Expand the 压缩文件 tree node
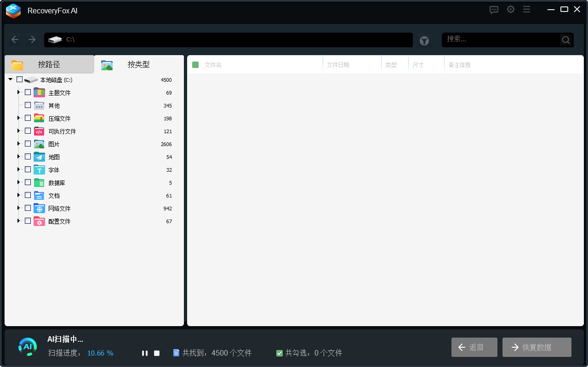This screenshot has height=367, width=588. [19, 118]
